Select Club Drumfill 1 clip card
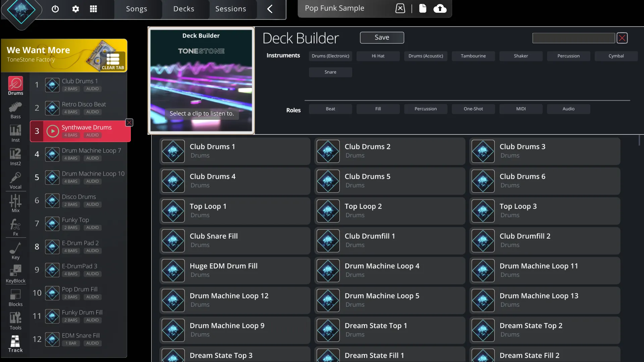644x362 pixels. [390, 241]
